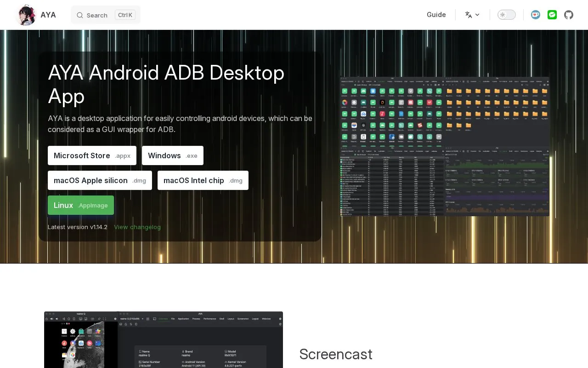The width and height of the screenshot is (588, 368).
Task: Click the AYA avatar logo
Action: tap(26, 15)
